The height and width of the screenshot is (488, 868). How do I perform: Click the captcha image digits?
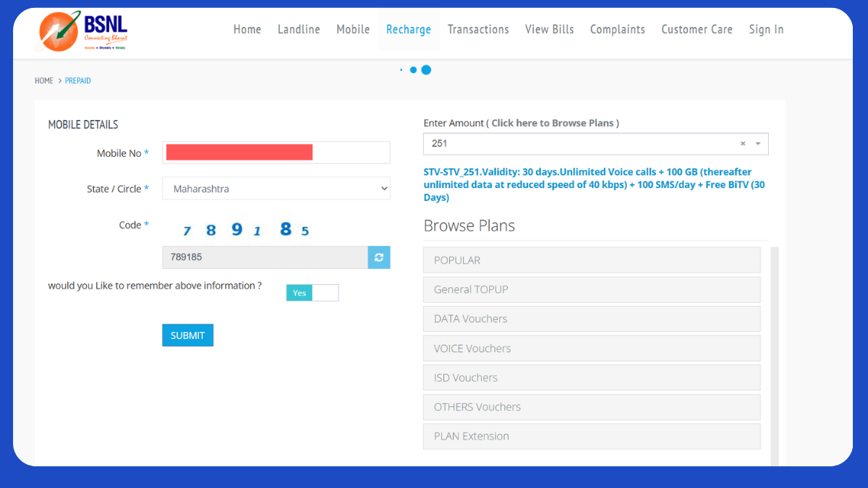[x=246, y=230]
